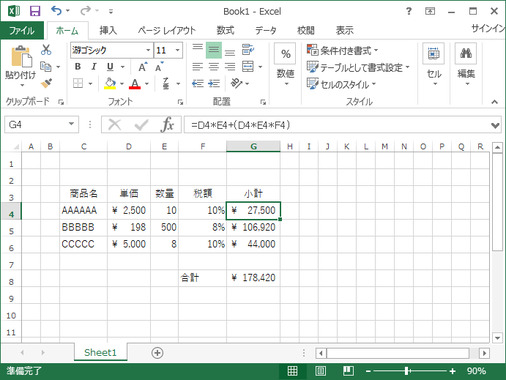This screenshot has height=380, width=506.
Task: Increase indent
Action: pyautogui.click(x=214, y=83)
